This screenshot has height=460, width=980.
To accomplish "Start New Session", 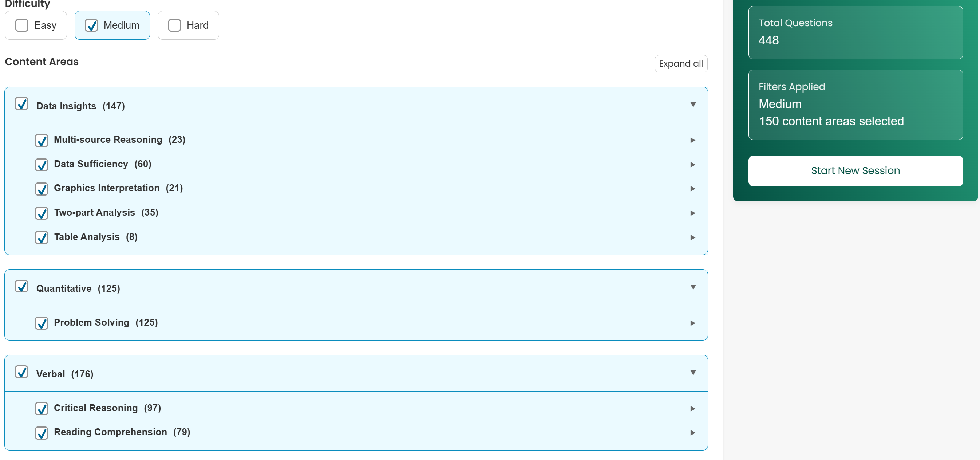I will tap(855, 170).
